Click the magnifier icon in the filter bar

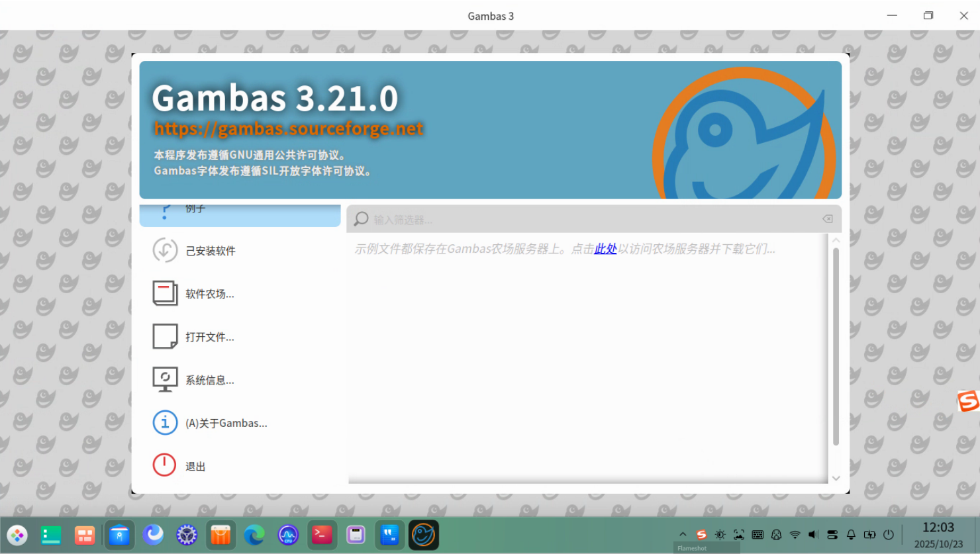coord(361,219)
